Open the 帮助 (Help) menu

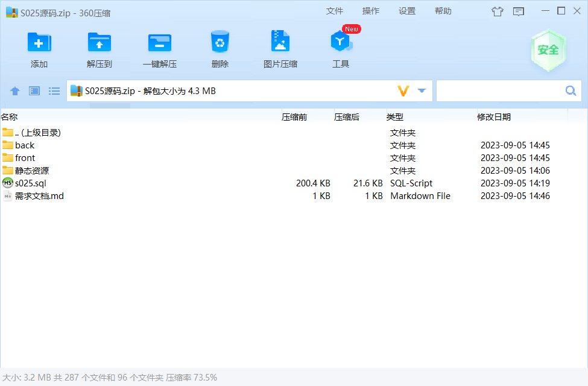tap(443, 11)
